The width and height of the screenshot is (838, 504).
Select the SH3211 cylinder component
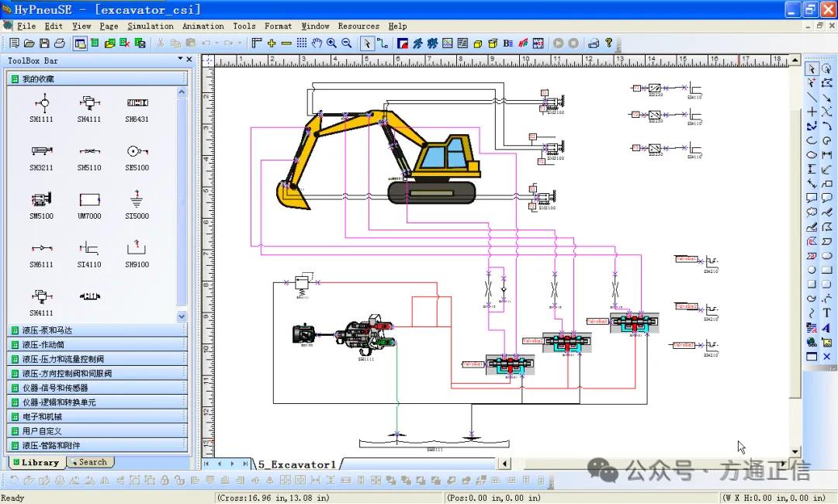pyautogui.click(x=42, y=157)
